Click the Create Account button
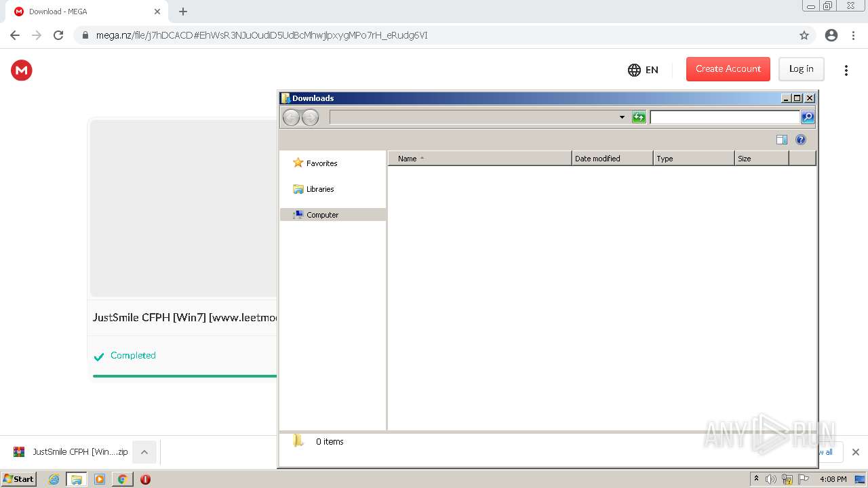The height and width of the screenshot is (488, 868). [728, 69]
